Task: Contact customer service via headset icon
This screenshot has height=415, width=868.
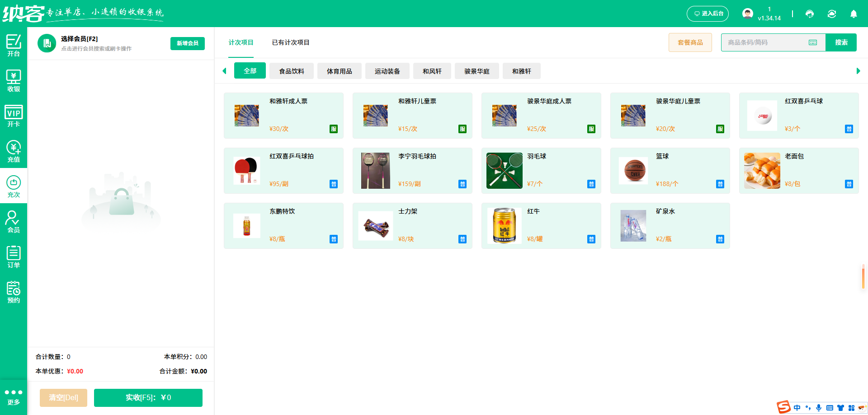Action: 809,14
